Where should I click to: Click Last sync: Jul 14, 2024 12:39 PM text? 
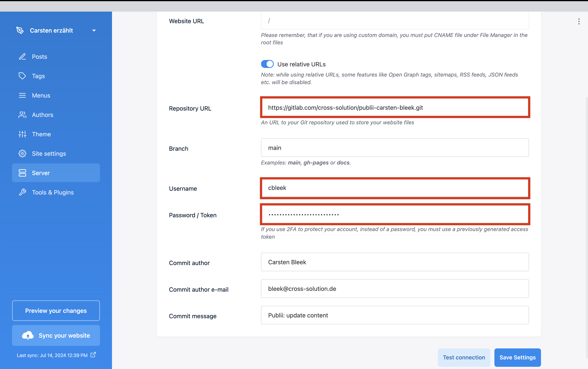pos(52,355)
